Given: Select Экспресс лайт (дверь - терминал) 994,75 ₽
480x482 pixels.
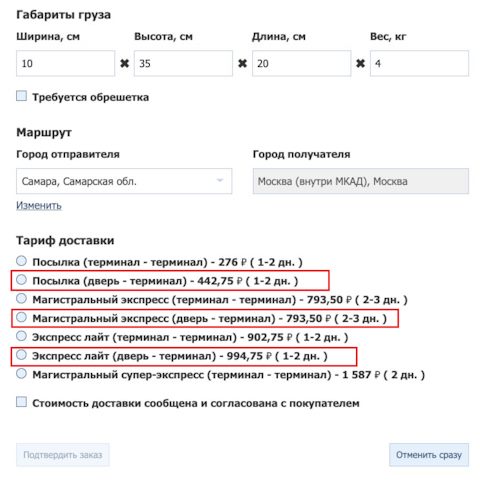Looking at the screenshot, I should (x=21, y=355).
